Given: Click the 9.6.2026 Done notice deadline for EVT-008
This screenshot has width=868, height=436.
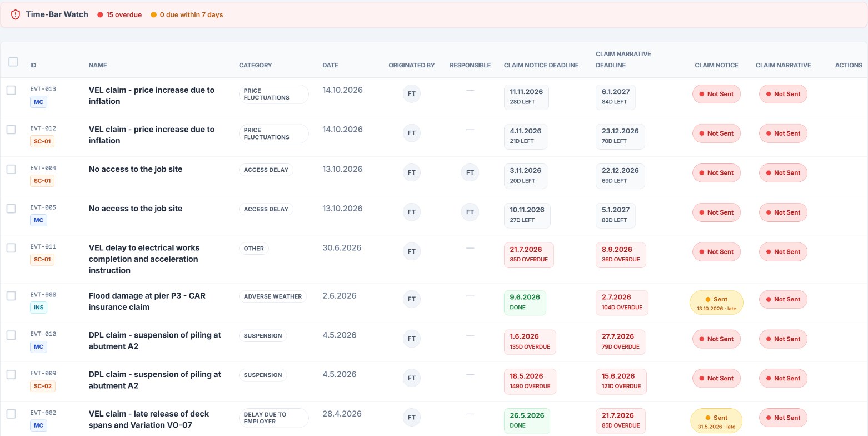Looking at the screenshot, I should [525, 303].
